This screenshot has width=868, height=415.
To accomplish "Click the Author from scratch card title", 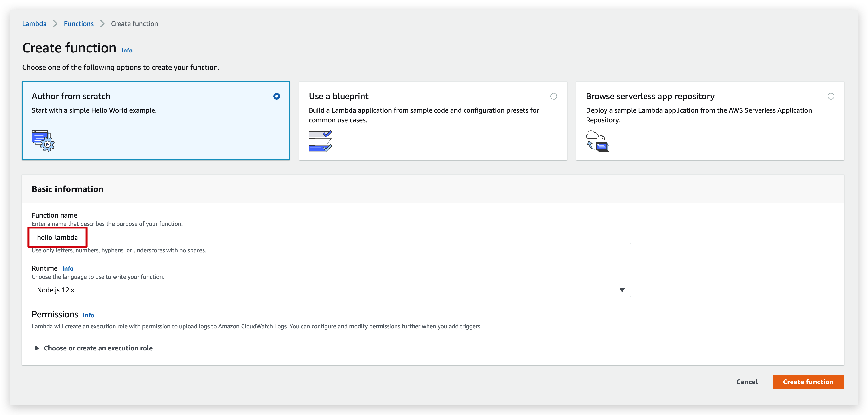I will click(x=71, y=97).
